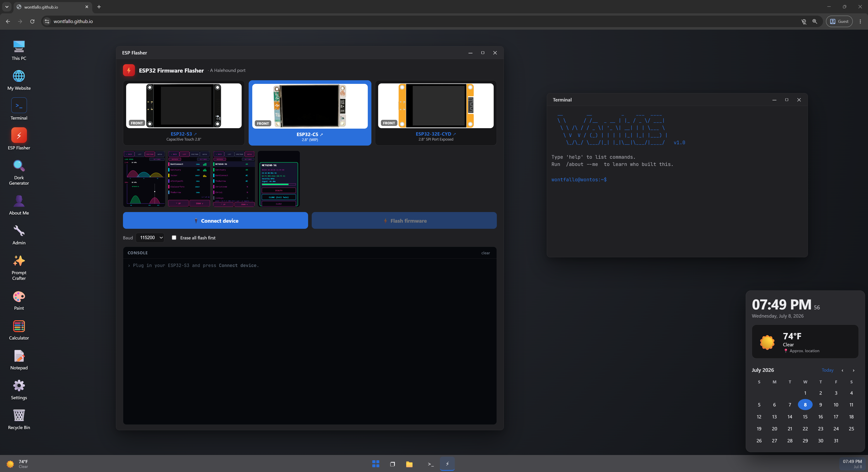Viewport: 868px width, 472px height.
Task: Click the Flash firmware button
Action: pyautogui.click(x=404, y=221)
